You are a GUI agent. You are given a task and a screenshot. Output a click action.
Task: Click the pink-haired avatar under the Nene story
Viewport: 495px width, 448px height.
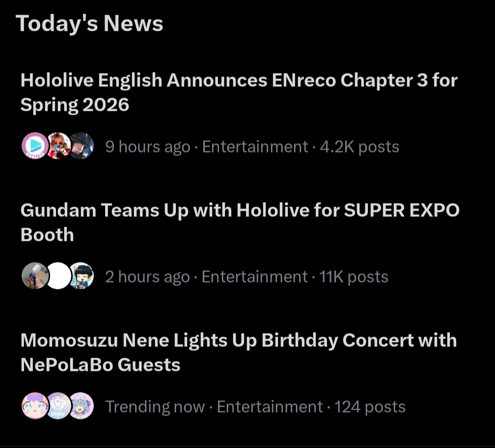[35, 406]
